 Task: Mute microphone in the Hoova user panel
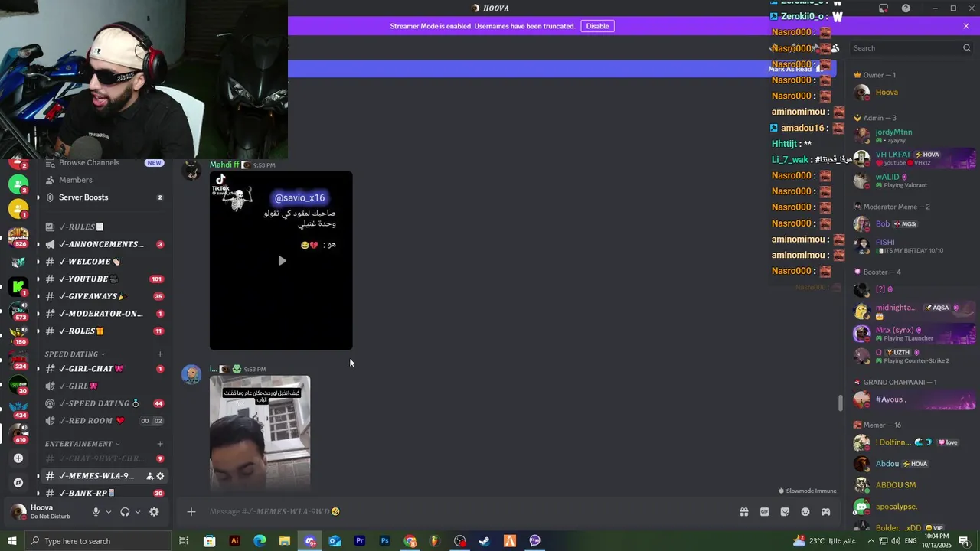96,512
